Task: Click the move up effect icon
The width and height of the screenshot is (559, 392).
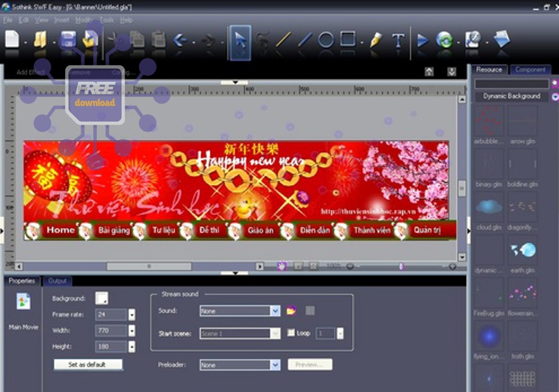Action: point(429,71)
